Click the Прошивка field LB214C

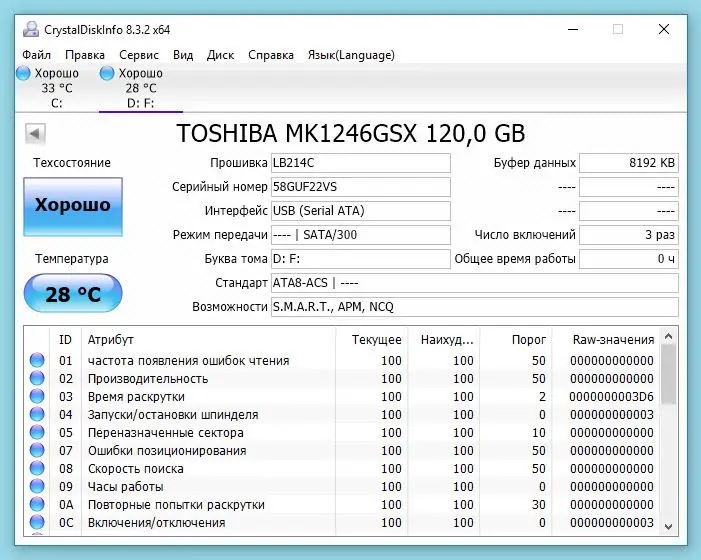361,163
